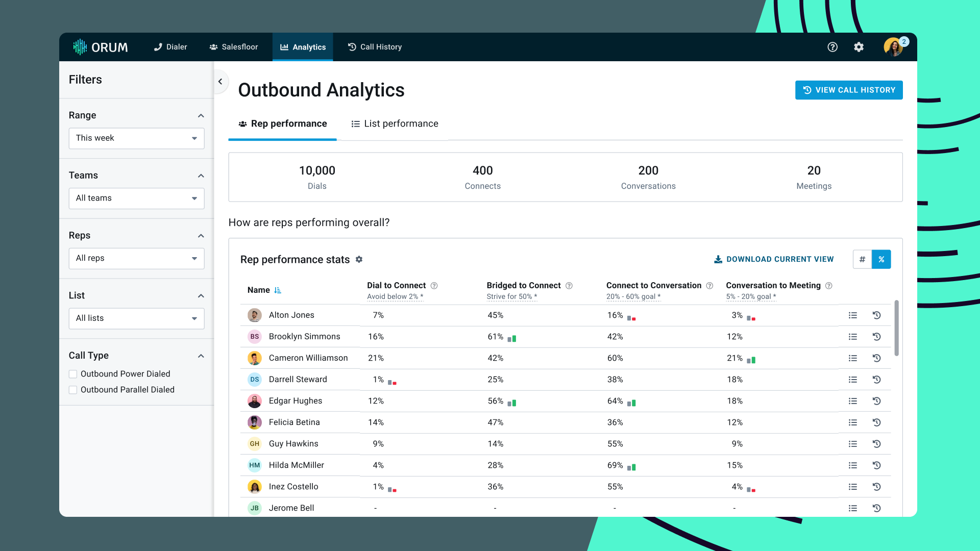Open settings gear in top navigation
This screenshot has height=551, width=980.
click(859, 47)
